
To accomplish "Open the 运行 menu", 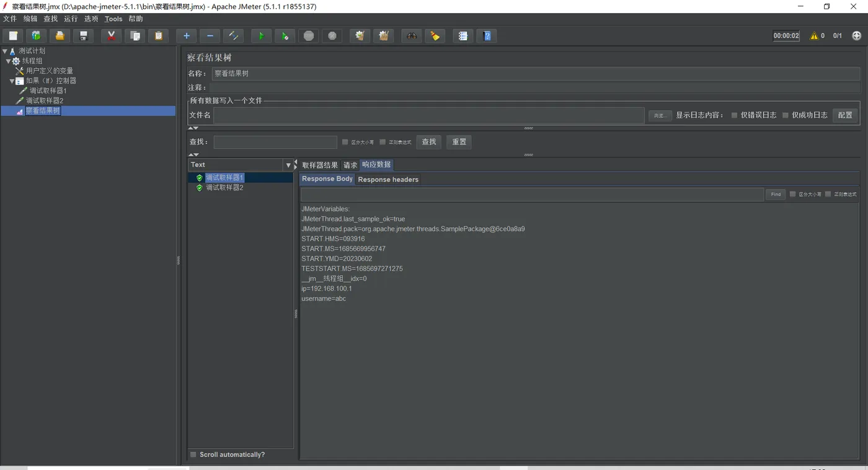I will (71, 19).
